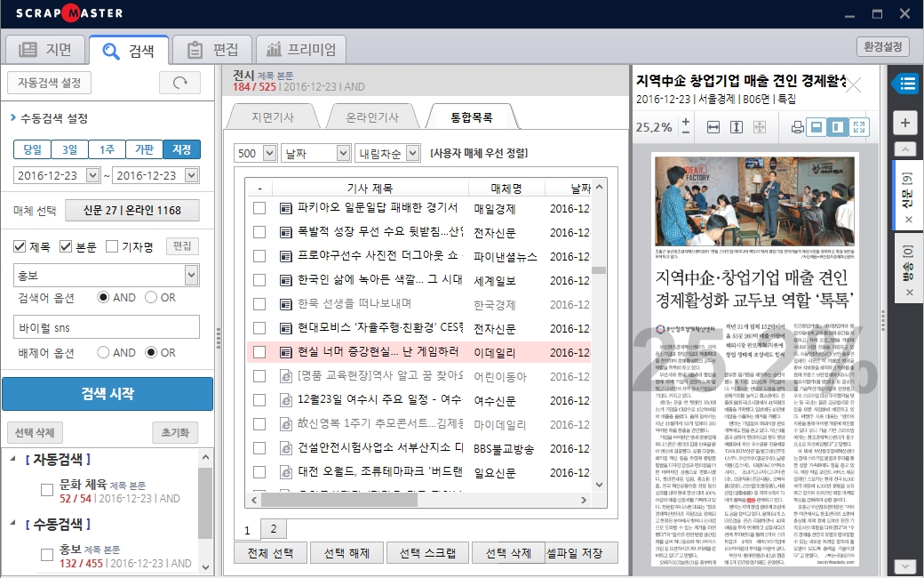Open the 내림차순 sort order dropdown

pyautogui.click(x=416, y=154)
